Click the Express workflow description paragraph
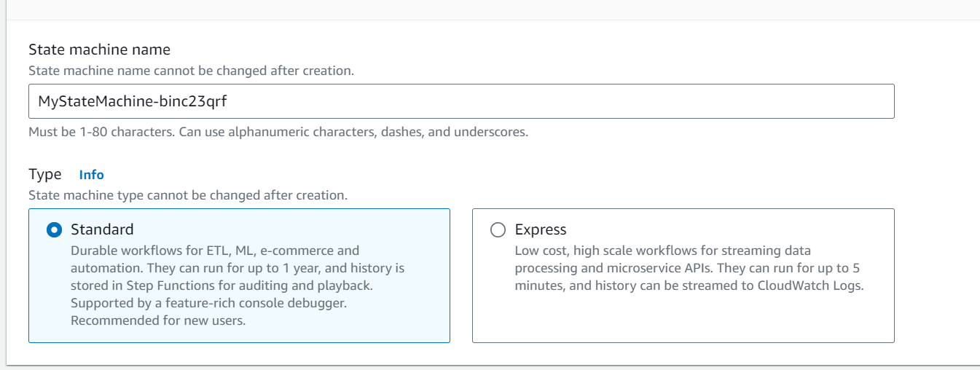The image size is (980, 370). pyautogui.click(x=689, y=268)
